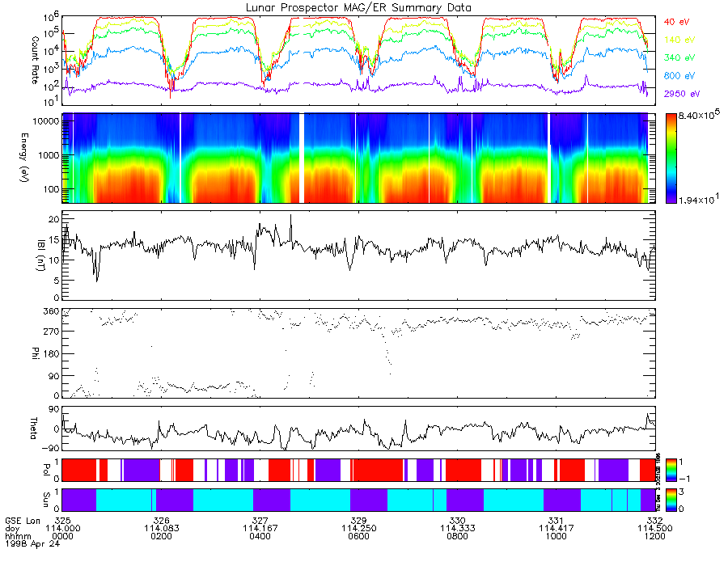Viewport: 728px width, 566px height.
Task: Click the GSE longitude value "331"
Action: [557, 521]
